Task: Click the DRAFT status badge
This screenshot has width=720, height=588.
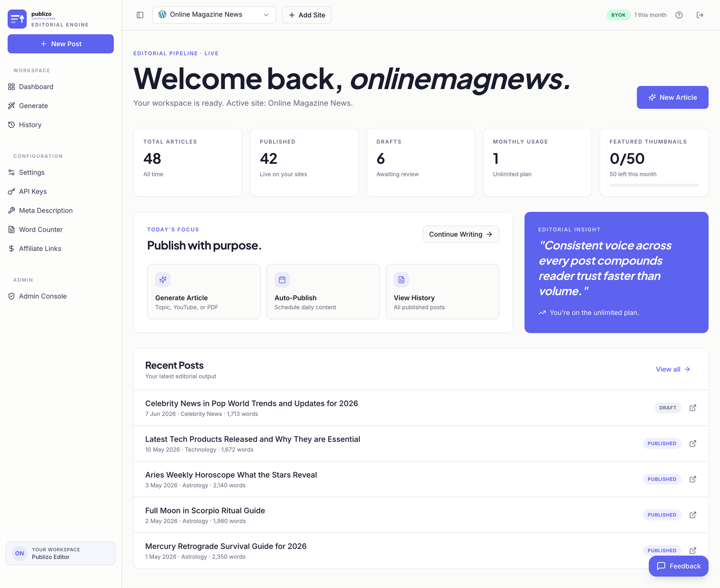Action: (668, 408)
